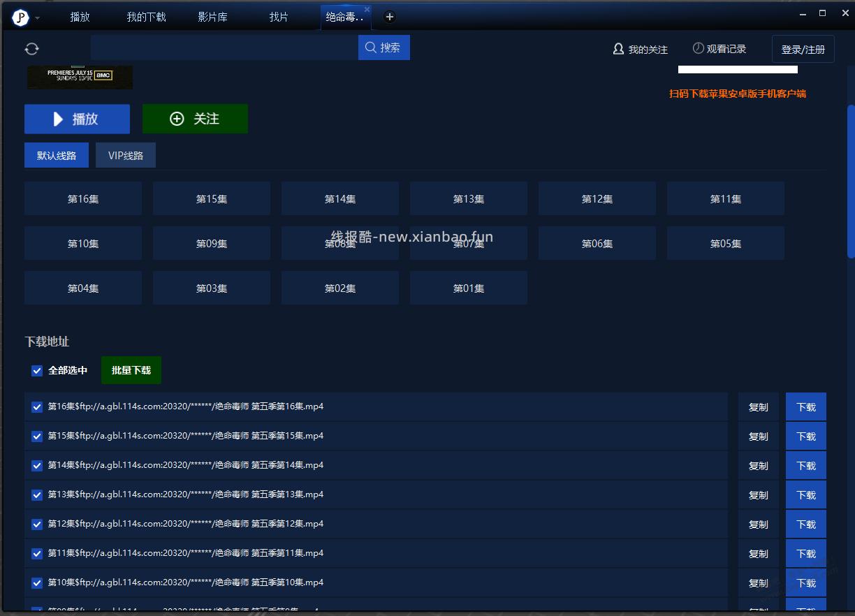Click 复制 for the 第16集 link
The image size is (855, 616).
click(759, 407)
